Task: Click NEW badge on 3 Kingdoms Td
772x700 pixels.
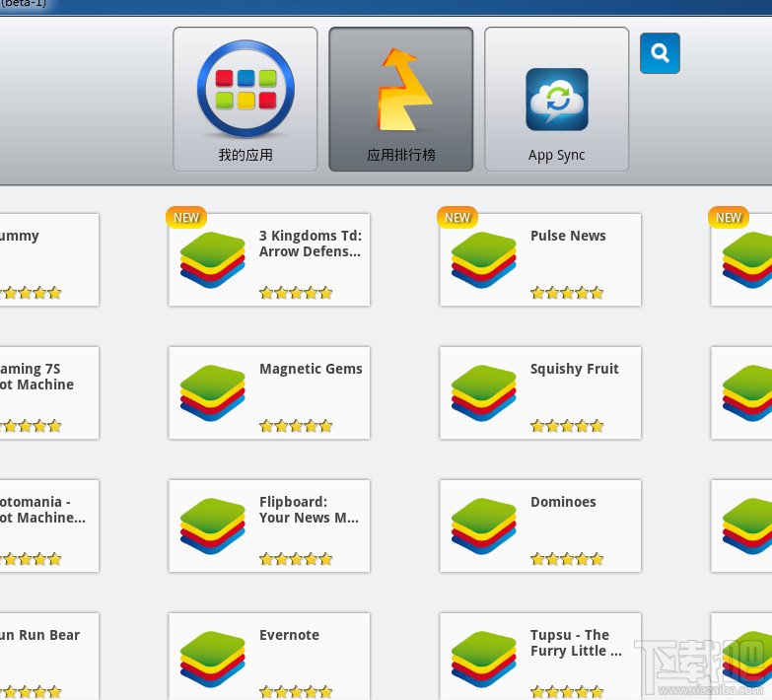Action: (186, 218)
